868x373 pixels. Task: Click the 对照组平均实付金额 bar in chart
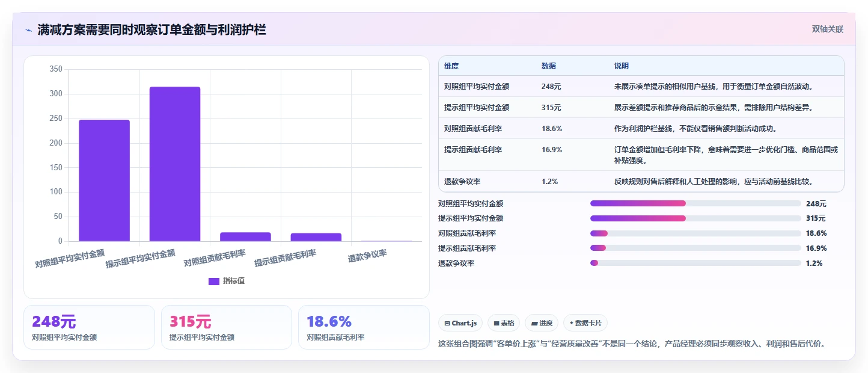point(104,180)
